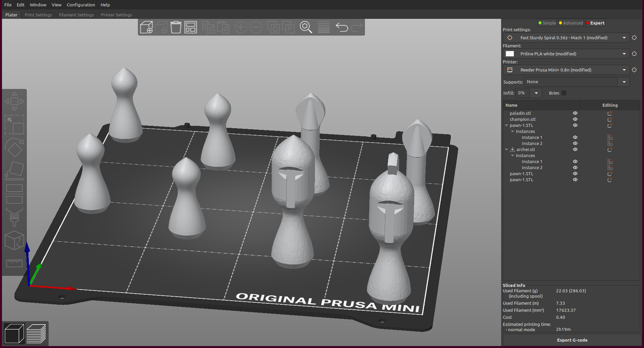Screen dimensions: 644x348
Task: Hide archer.stl with its eye toggle
Action: 575,150
